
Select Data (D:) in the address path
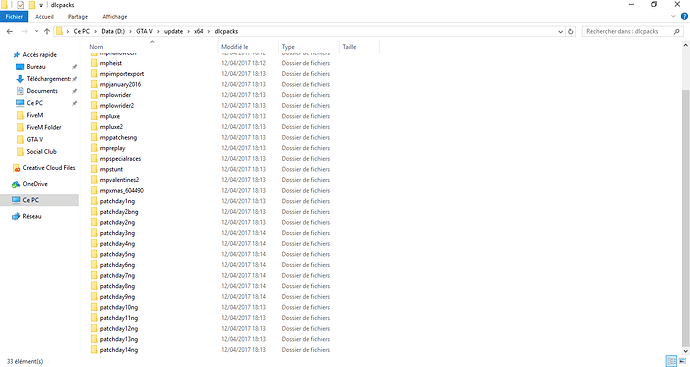113,31
